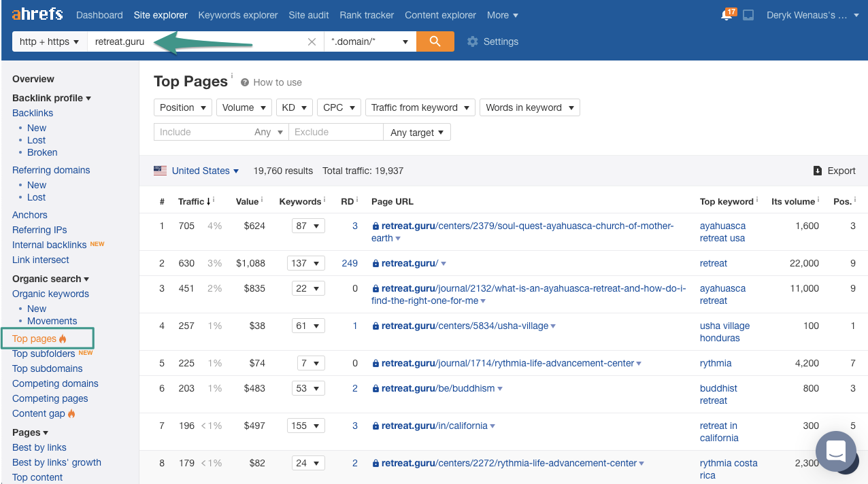
Task: Collapse the Backlink profile section
Action: tap(52, 98)
